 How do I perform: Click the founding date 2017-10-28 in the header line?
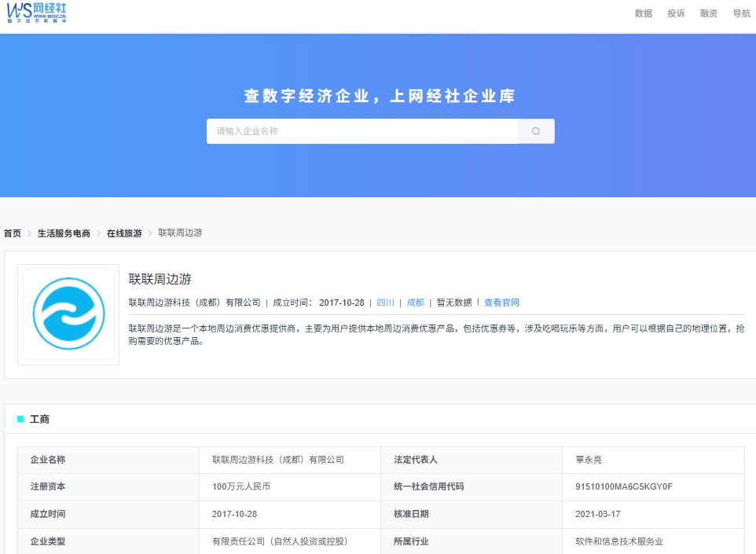342,303
